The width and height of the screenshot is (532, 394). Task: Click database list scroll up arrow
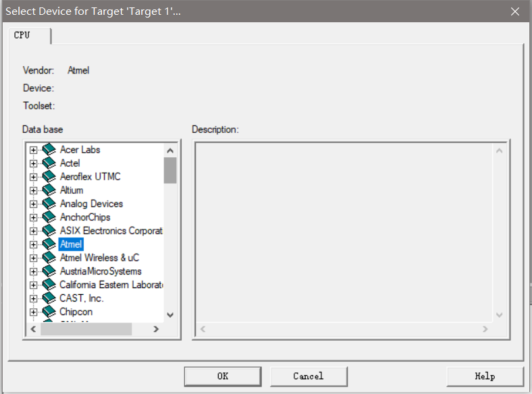(x=170, y=150)
